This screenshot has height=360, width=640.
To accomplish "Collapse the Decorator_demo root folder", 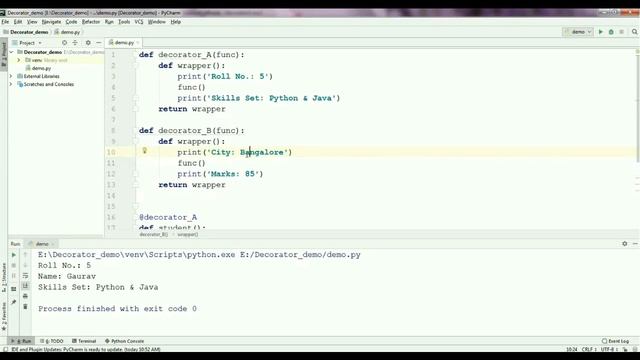I will tap(11, 52).
